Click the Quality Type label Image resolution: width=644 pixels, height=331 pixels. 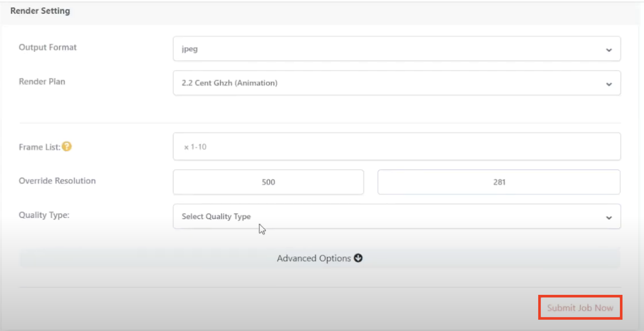tap(44, 215)
